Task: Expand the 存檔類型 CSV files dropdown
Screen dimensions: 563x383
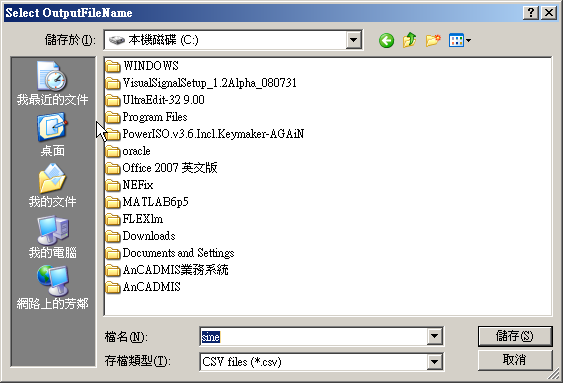Action: click(x=434, y=361)
